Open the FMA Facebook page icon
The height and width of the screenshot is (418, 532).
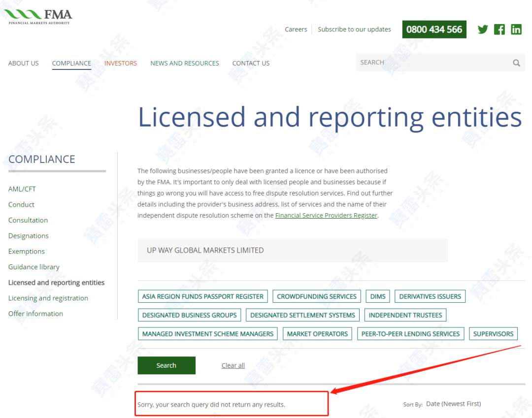pyautogui.click(x=499, y=30)
